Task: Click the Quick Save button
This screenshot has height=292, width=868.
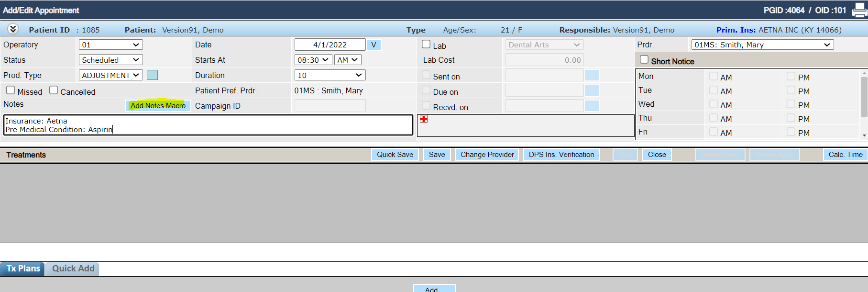Action: tap(395, 155)
